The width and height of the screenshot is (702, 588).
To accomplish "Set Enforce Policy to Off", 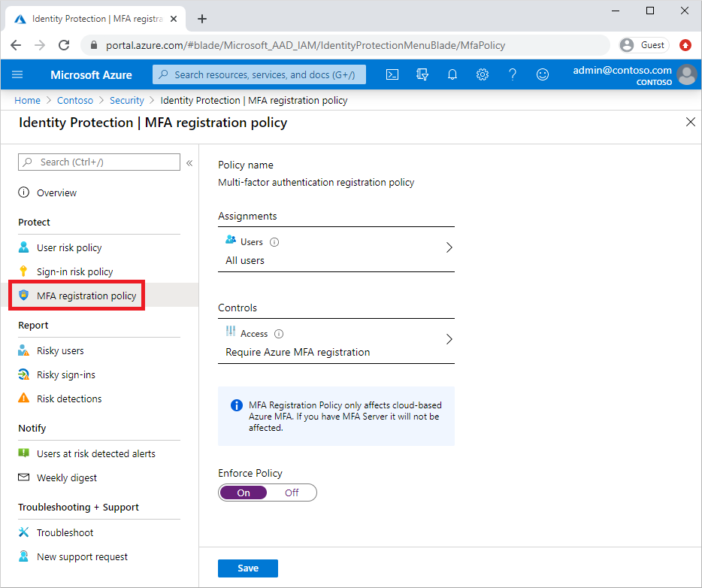I will tap(292, 493).
